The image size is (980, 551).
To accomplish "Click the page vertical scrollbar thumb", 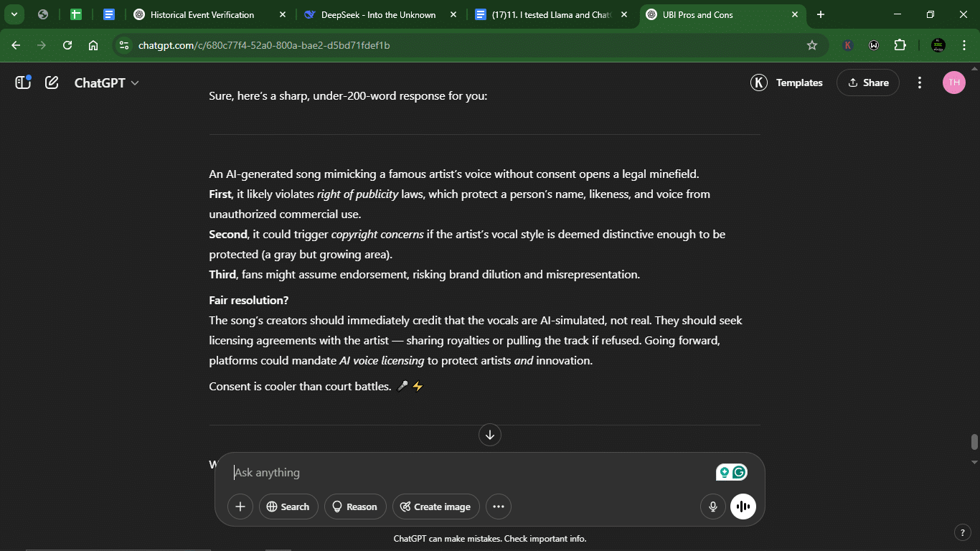I will tap(974, 441).
